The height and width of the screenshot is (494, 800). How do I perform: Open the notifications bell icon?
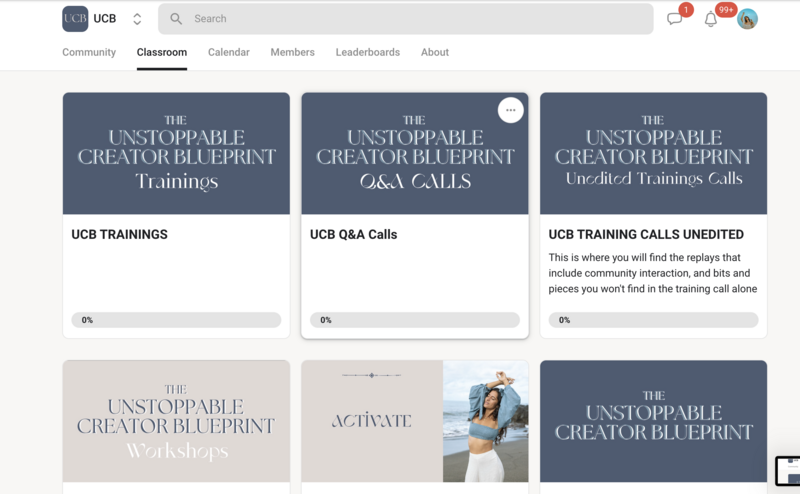coord(711,19)
